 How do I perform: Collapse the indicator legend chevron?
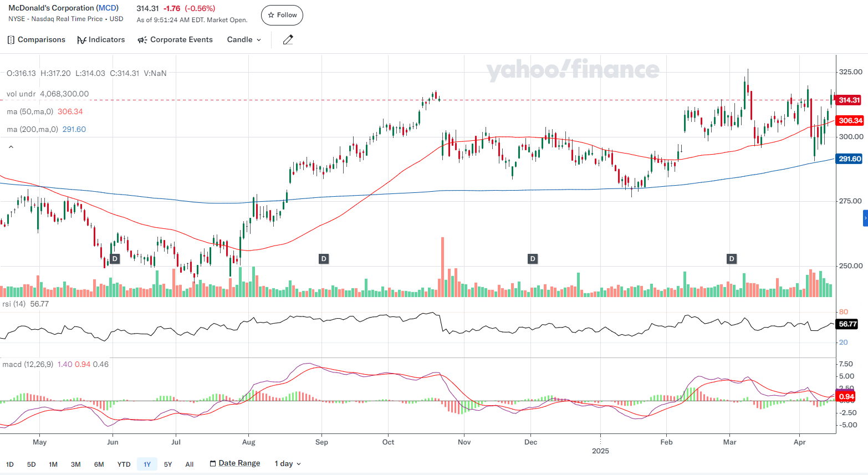(x=11, y=147)
